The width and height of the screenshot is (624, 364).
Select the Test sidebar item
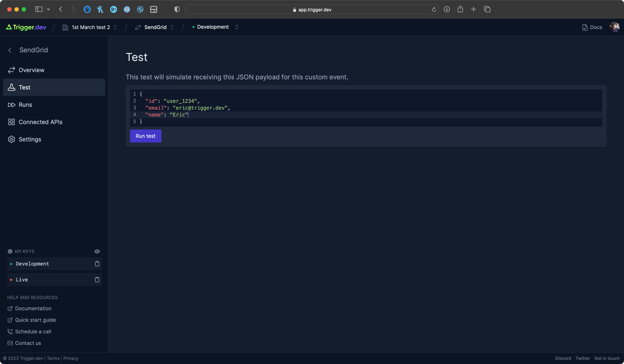(54, 87)
